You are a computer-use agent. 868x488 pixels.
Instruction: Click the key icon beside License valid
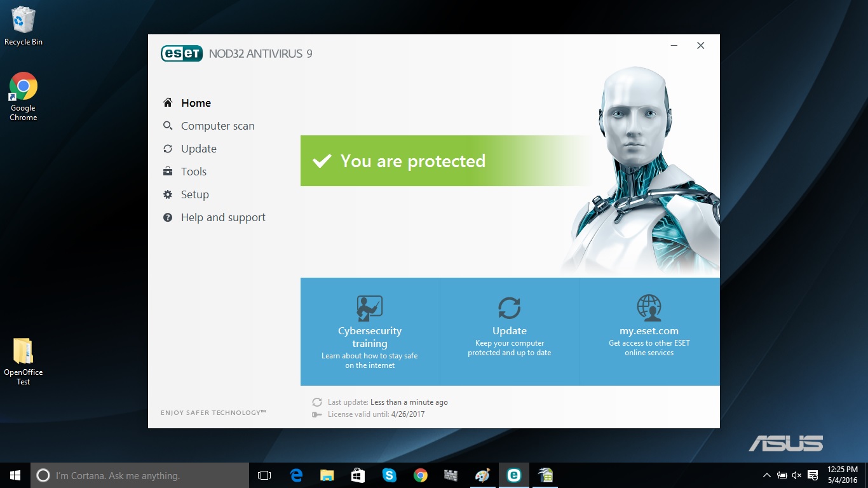(x=317, y=414)
